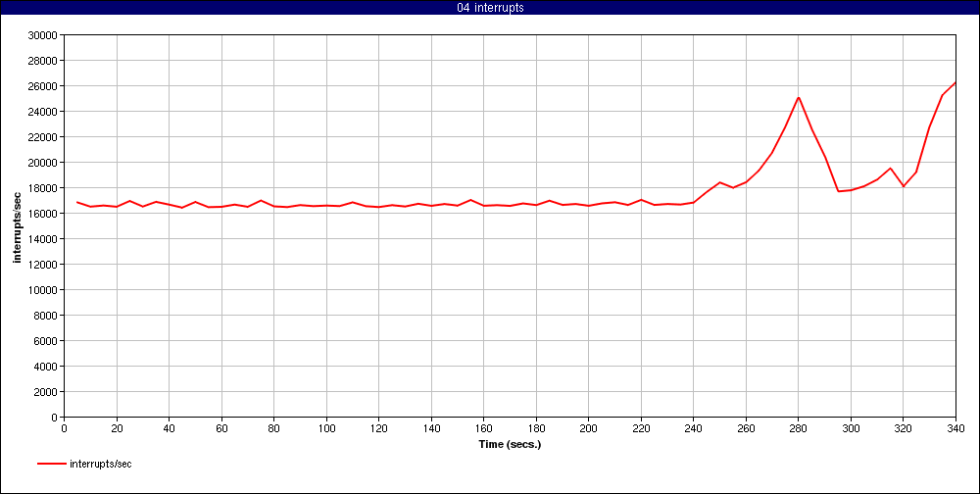The height and width of the screenshot is (494, 980).
Task: Click the 300 x-axis tick label
Action: point(852,428)
